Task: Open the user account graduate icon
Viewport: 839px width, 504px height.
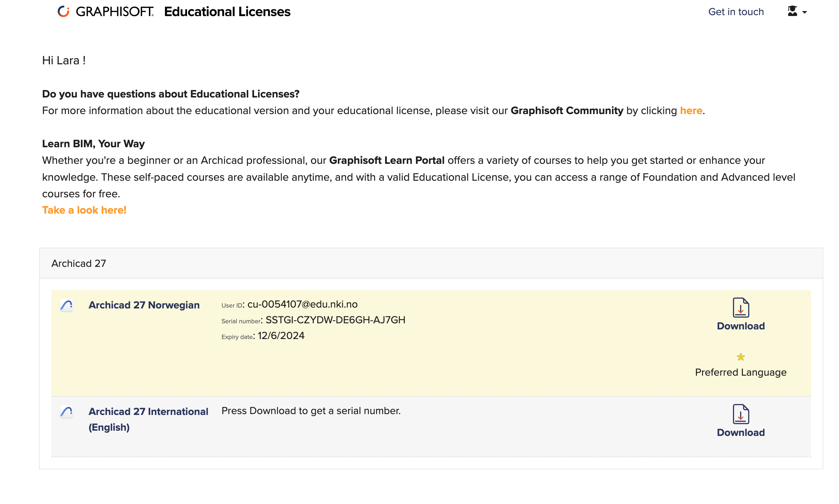Action: tap(792, 12)
